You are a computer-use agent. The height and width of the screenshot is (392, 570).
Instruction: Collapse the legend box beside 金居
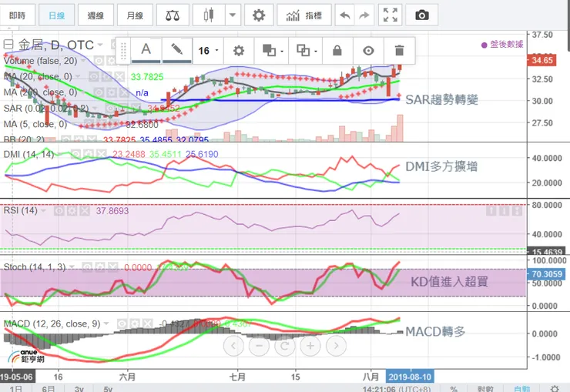8,45
